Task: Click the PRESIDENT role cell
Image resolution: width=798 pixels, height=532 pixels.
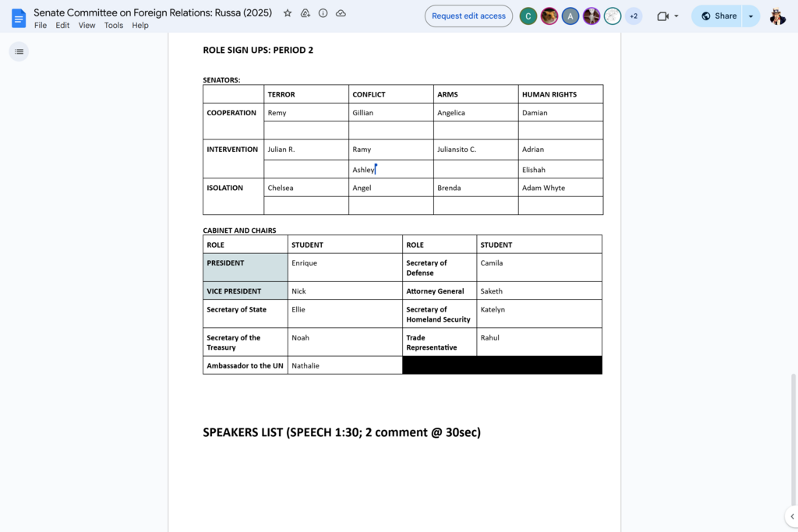Action: (x=245, y=267)
